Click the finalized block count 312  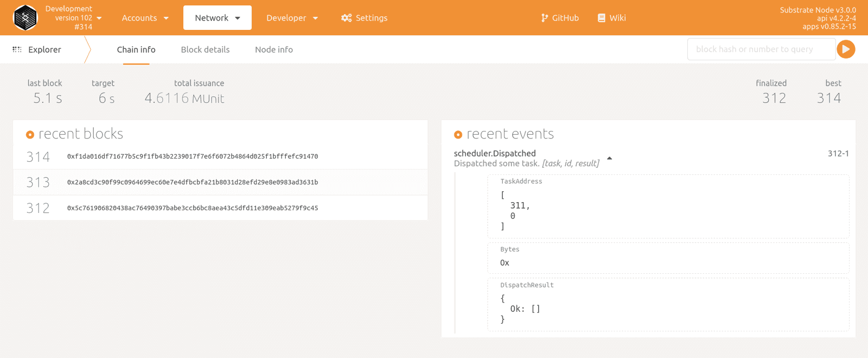pos(774,98)
